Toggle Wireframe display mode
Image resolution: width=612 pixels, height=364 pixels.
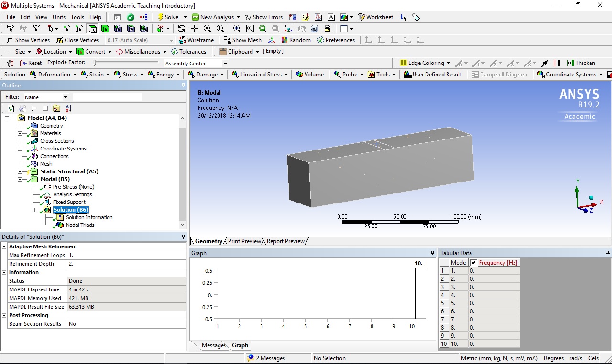tap(196, 40)
